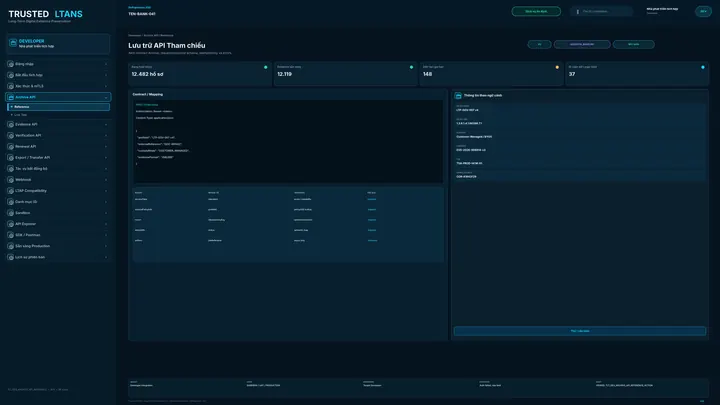Click the search input in top bar
This screenshot has width=720, height=405.
pos(602,11)
